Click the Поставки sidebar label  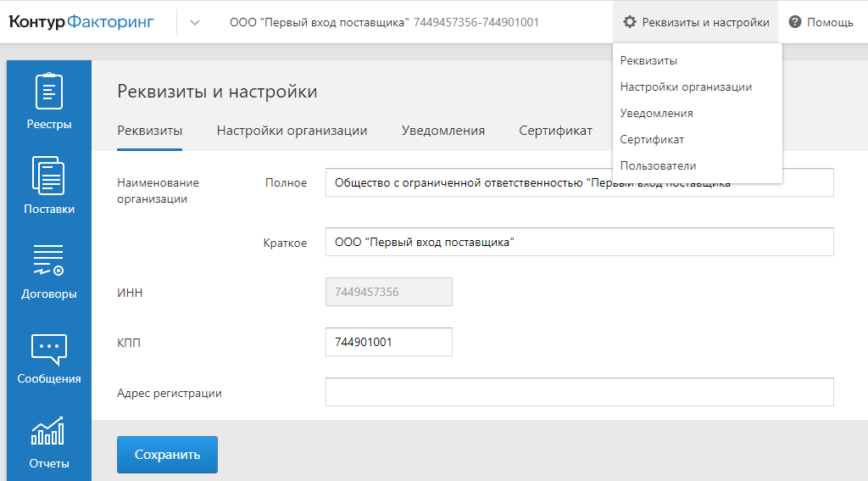(48, 209)
